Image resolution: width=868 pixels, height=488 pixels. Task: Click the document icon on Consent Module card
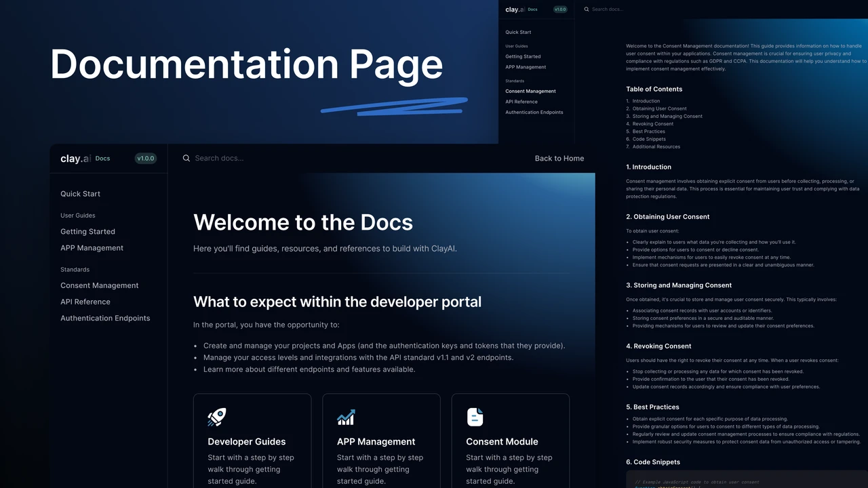(475, 417)
